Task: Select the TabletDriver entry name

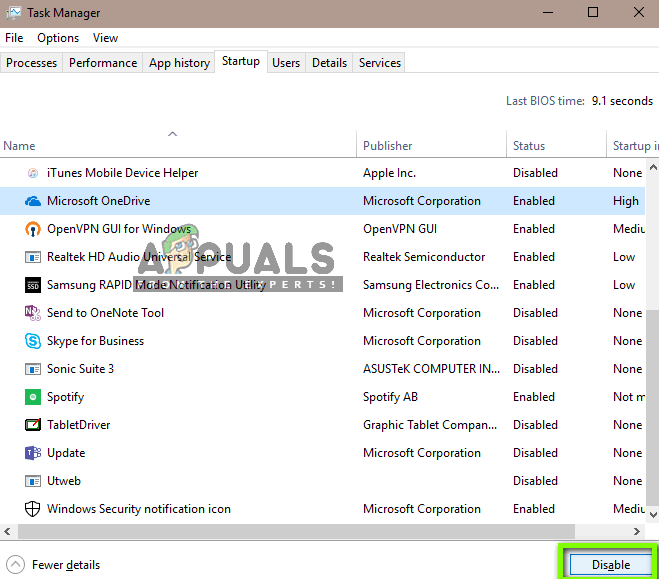Action: (79, 425)
